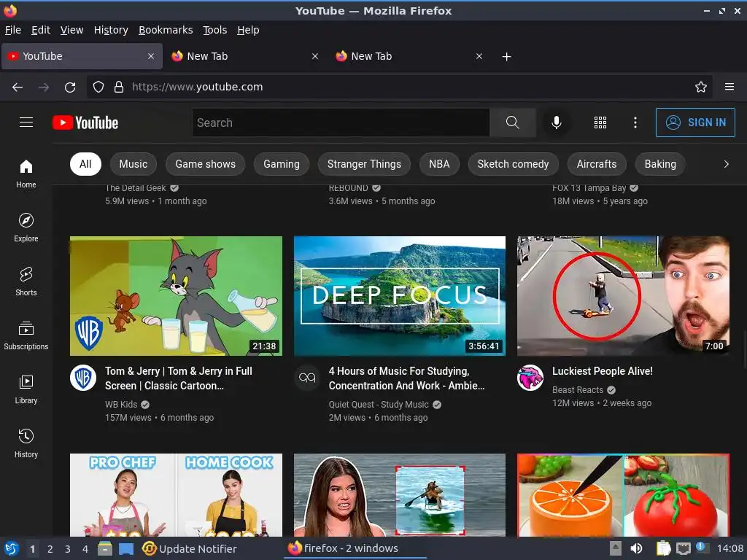The height and width of the screenshot is (560, 747).
Task: Open the desktop start menu icon
Action: pos(12,548)
